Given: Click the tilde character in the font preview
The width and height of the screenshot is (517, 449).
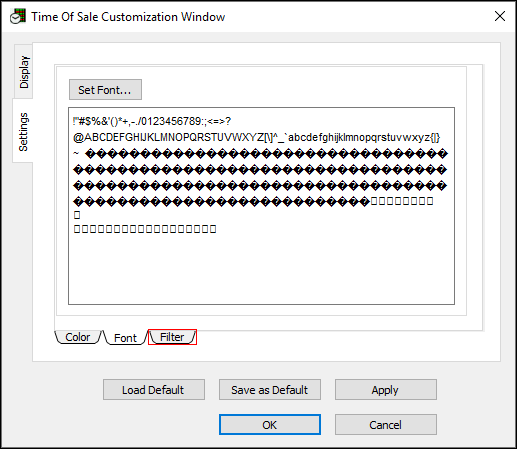Looking at the screenshot, I should click(76, 153).
